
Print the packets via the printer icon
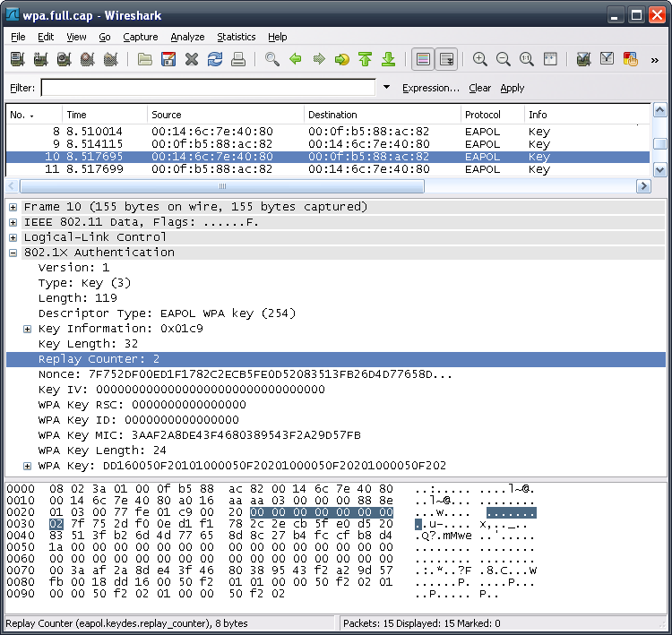(x=238, y=59)
